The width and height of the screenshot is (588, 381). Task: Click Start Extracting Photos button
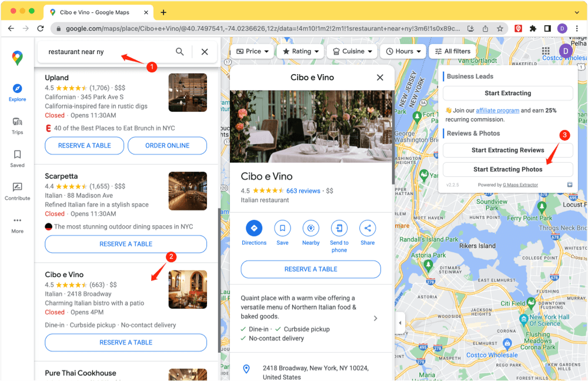pos(508,169)
